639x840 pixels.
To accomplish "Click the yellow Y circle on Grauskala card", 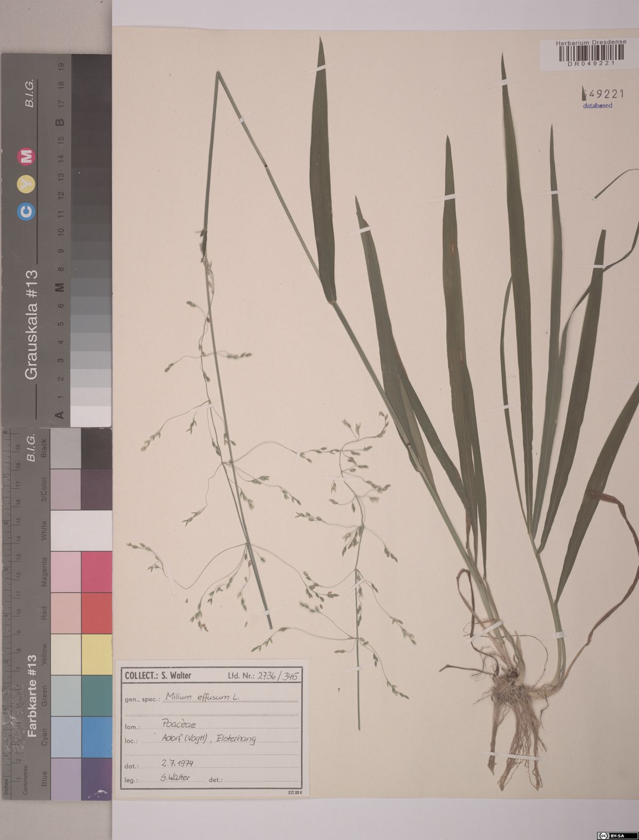I will [x=26, y=184].
